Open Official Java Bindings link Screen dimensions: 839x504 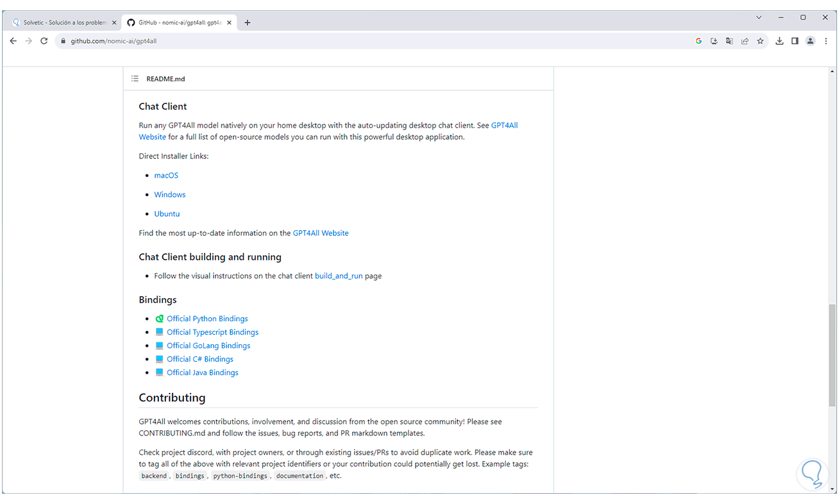203,373
